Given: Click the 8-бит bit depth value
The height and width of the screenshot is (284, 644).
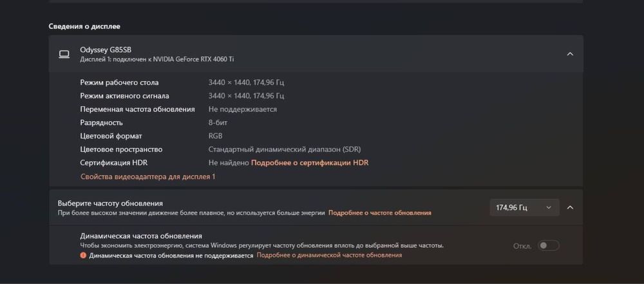Looking at the screenshot, I should pos(218,122).
